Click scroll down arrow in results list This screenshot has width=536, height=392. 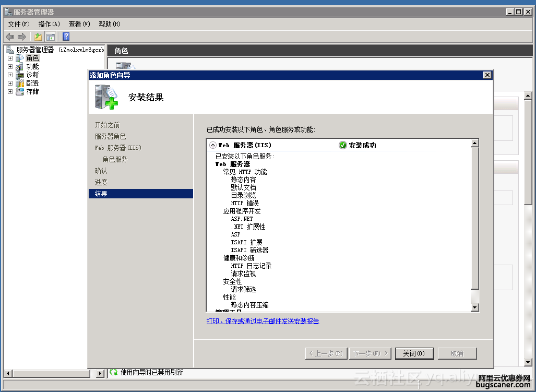point(474,307)
